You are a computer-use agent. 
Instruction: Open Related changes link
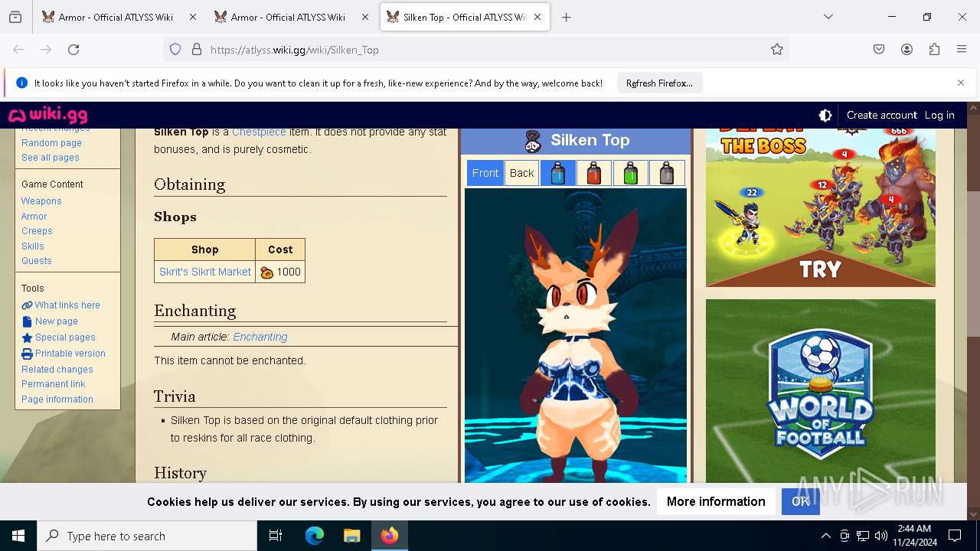coord(57,370)
